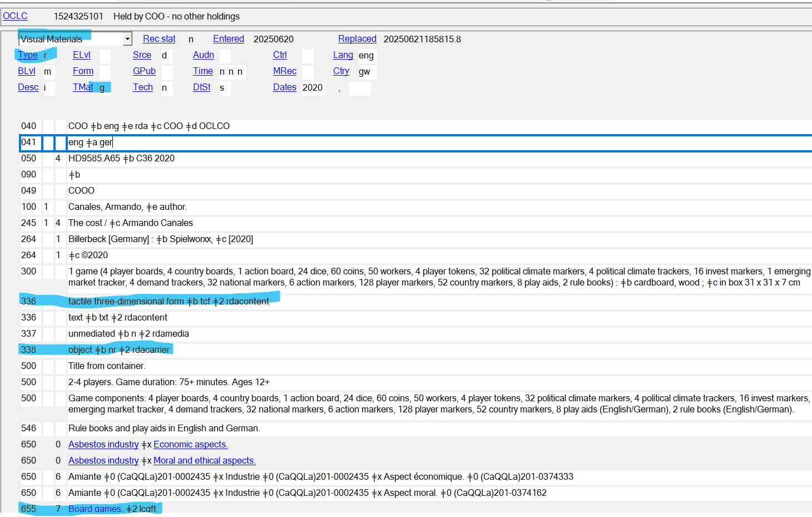Click the Tech label link
Image resolution: width=812 pixels, height=517 pixels.
pyautogui.click(x=143, y=87)
